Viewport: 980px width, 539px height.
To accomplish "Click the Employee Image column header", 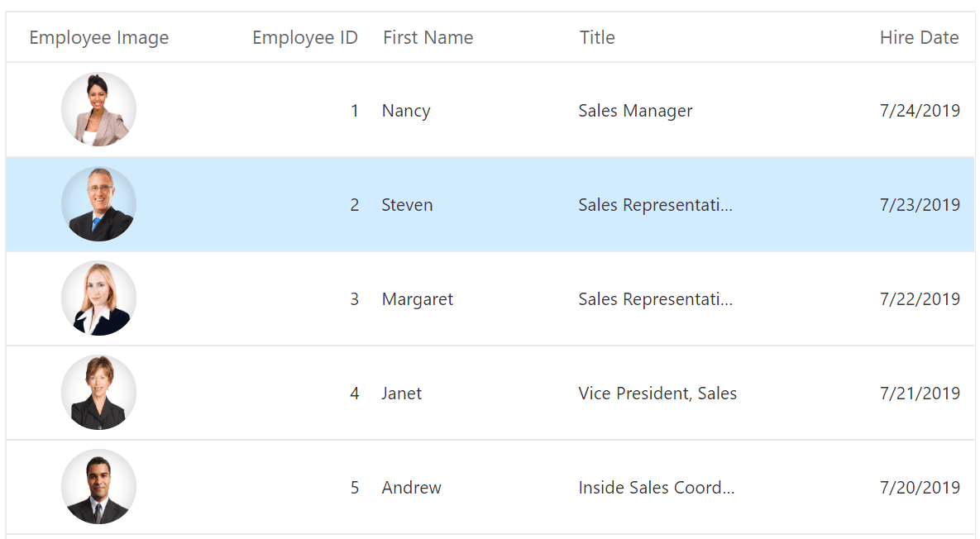I will coord(98,37).
